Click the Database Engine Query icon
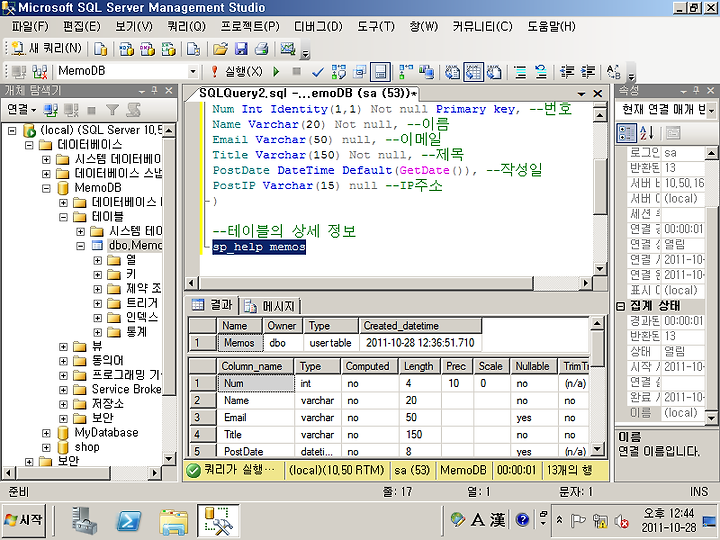The height and width of the screenshot is (540, 720). click(101, 49)
